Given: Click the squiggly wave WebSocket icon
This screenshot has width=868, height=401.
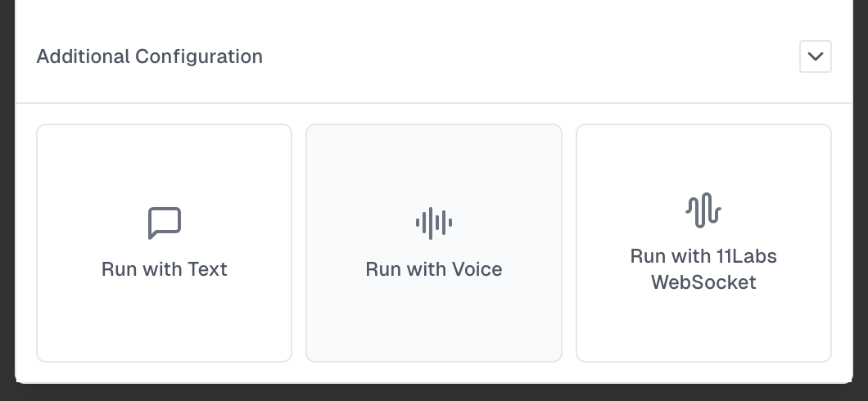Looking at the screenshot, I should (703, 210).
